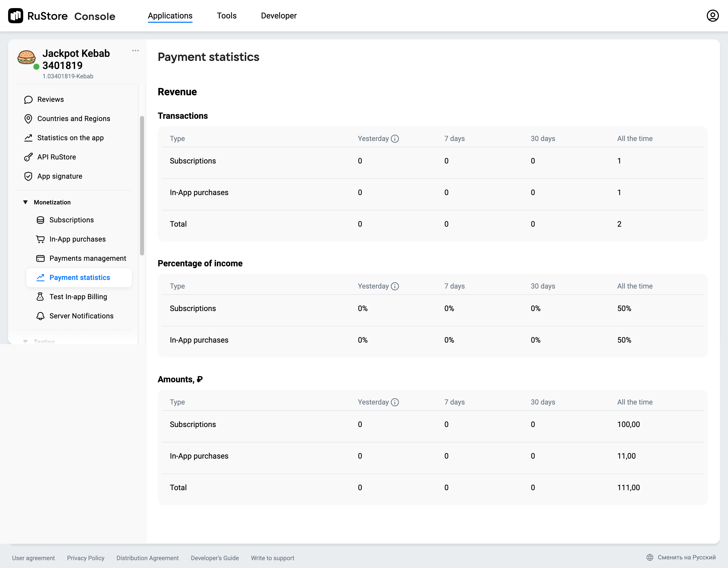Open the Developer tab
This screenshot has height=568, width=728.
(278, 16)
